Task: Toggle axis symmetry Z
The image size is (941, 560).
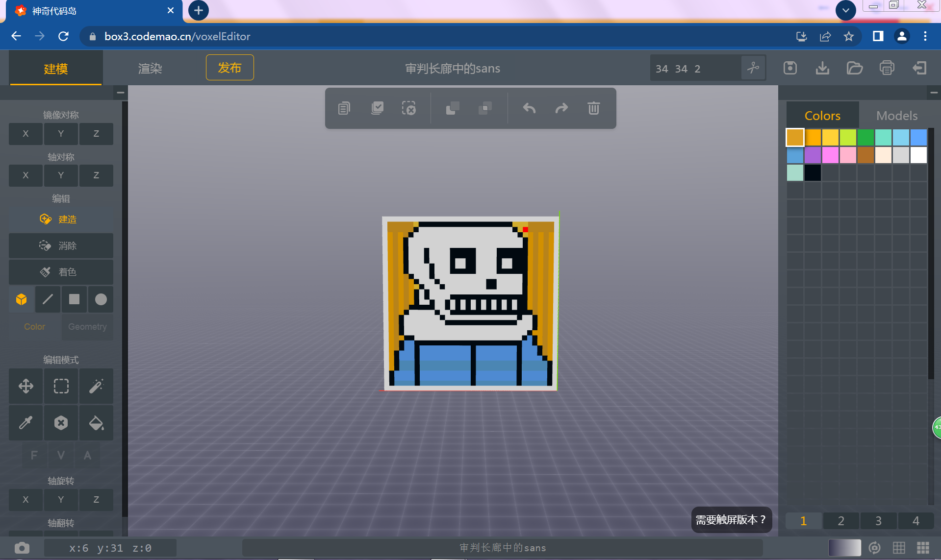Action: [96, 175]
